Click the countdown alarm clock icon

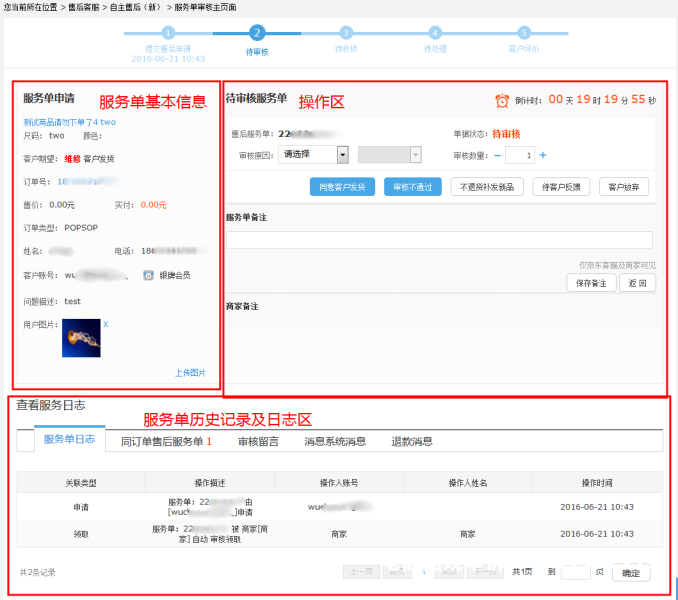click(503, 101)
